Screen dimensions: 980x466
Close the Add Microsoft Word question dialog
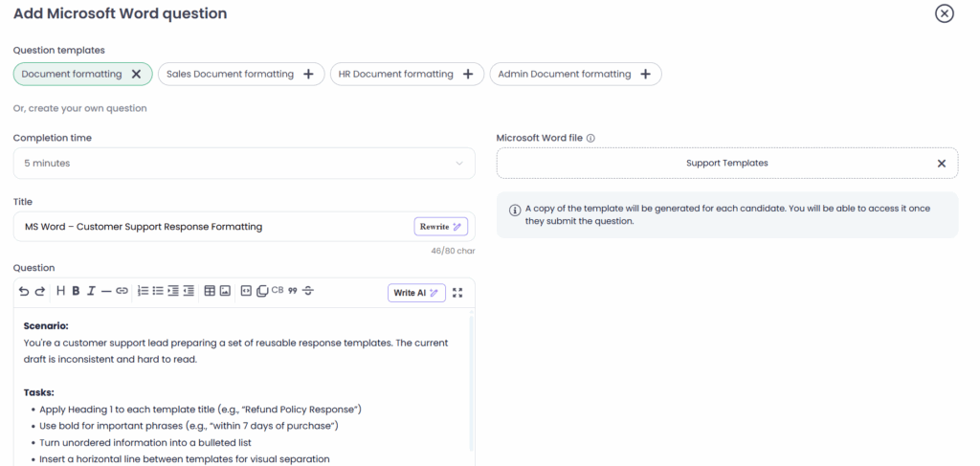tap(945, 13)
